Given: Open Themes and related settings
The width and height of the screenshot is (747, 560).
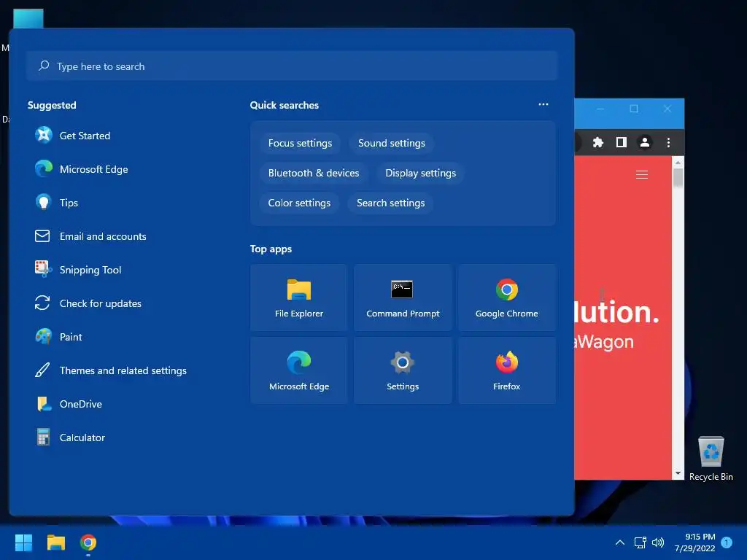Looking at the screenshot, I should pos(111,370).
